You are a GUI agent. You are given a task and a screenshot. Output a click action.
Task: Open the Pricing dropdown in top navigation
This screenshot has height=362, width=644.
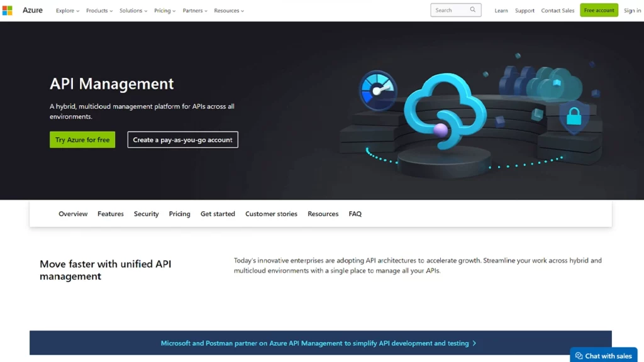pos(165,11)
